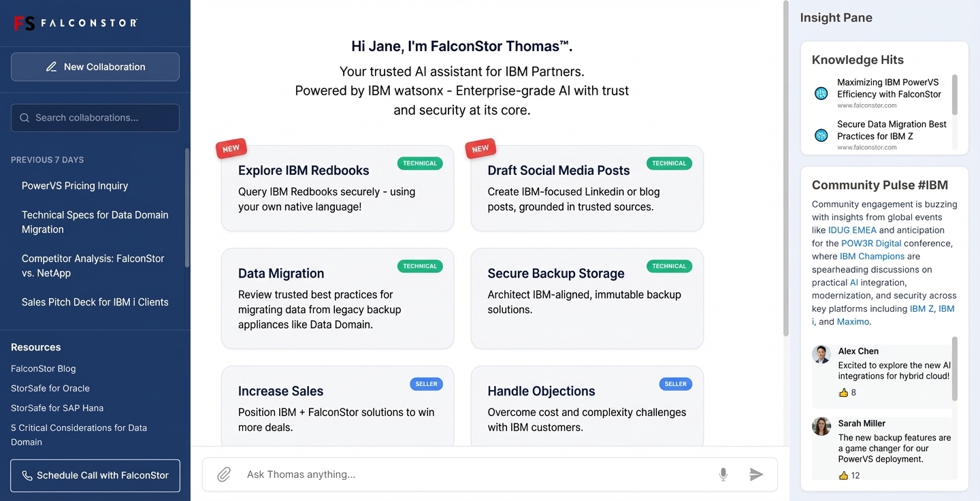Open the FalconStor Blog resource link
Viewport: 980px width, 501px height.
tap(44, 369)
